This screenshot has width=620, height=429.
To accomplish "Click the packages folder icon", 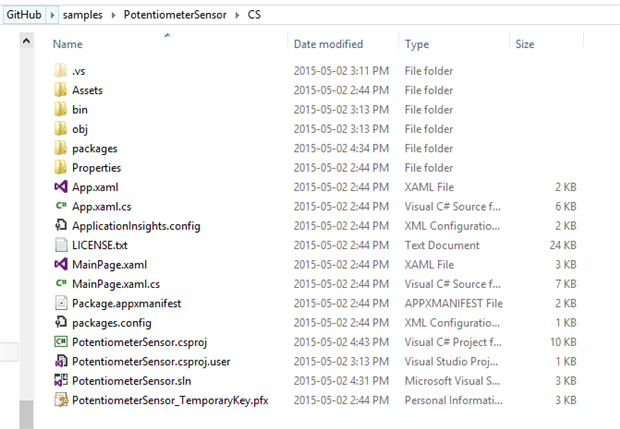I will 60,148.
